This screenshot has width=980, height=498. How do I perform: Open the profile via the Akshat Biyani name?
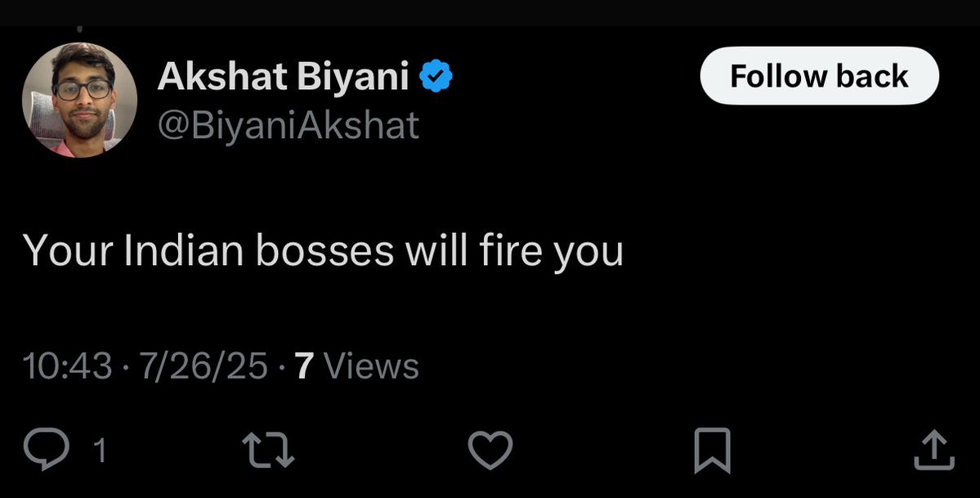(x=283, y=78)
